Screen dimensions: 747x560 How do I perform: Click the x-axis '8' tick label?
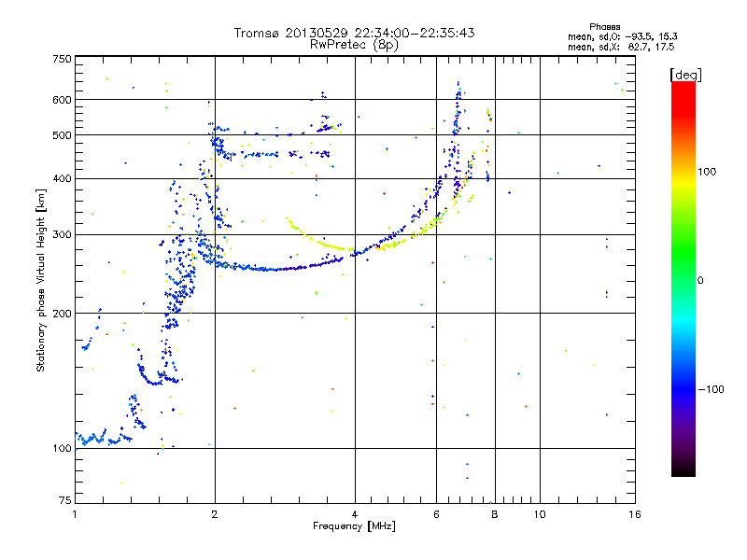click(495, 514)
